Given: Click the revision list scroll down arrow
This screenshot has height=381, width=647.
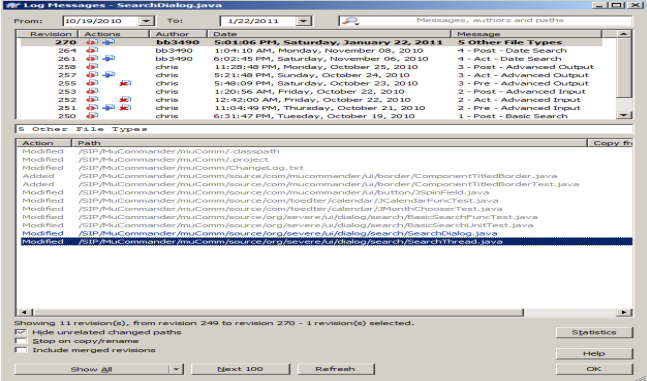Looking at the screenshot, I should [623, 115].
